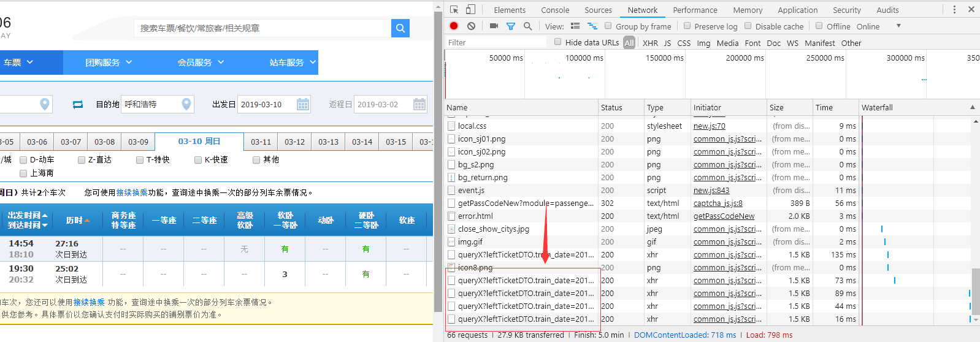Open the getPassCodeNew initiator link
The height and width of the screenshot is (342, 980).
pos(724,216)
